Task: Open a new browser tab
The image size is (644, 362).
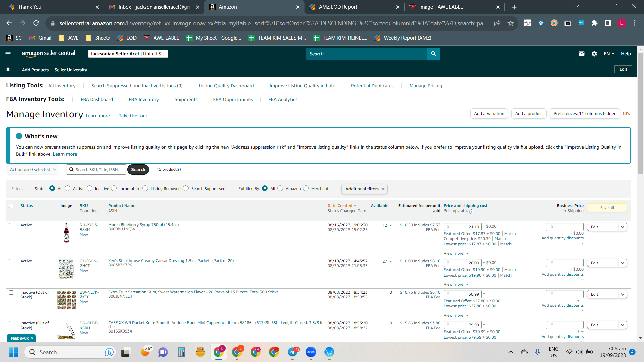Action: point(514,7)
